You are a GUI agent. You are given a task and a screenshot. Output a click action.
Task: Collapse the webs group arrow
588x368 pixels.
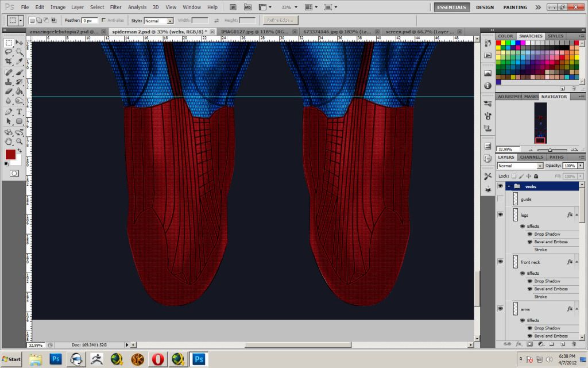pos(509,187)
